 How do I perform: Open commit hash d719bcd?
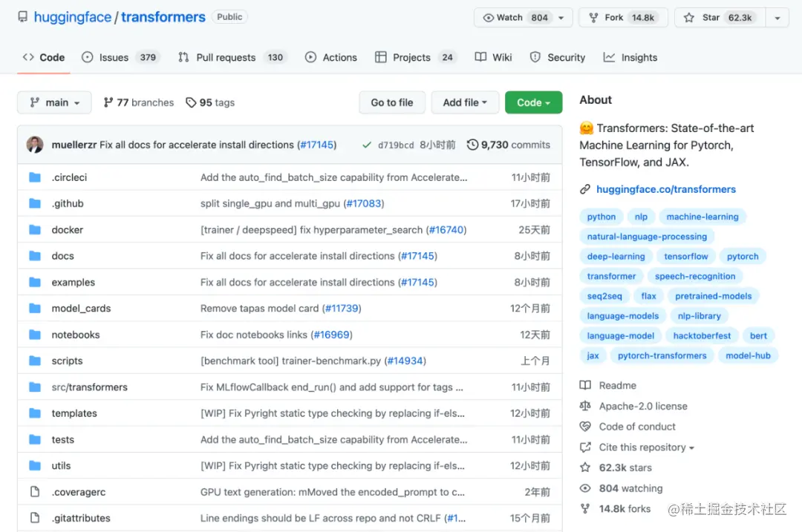(396, 145)
